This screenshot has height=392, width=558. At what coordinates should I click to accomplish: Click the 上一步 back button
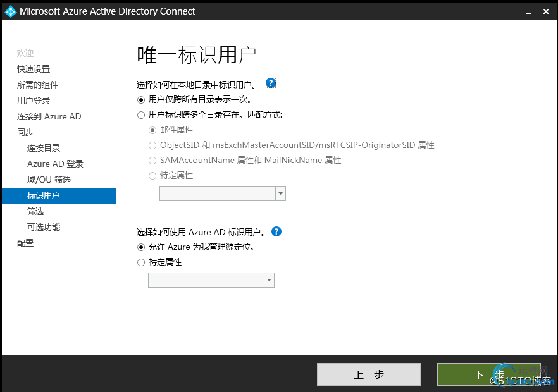pyautogui.click(x=369, y=374)
